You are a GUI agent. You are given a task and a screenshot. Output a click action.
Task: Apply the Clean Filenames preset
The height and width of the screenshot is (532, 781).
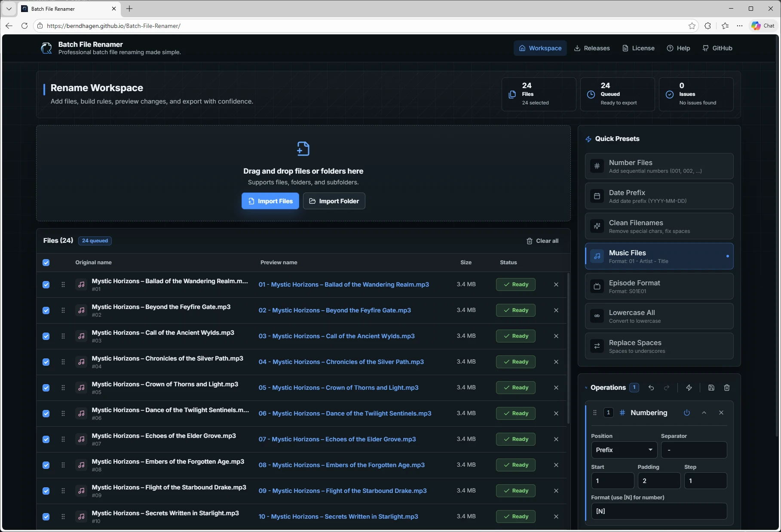[659, 226]
